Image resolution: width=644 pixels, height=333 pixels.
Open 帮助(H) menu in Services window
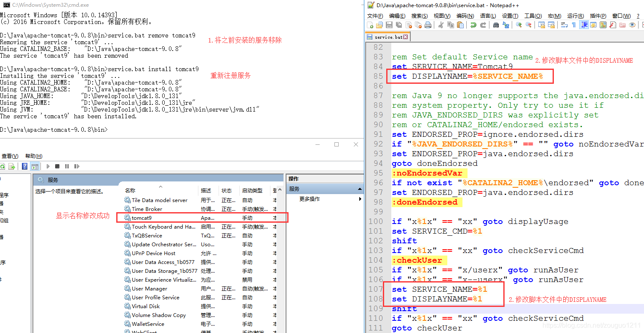[x=34, y=156]
